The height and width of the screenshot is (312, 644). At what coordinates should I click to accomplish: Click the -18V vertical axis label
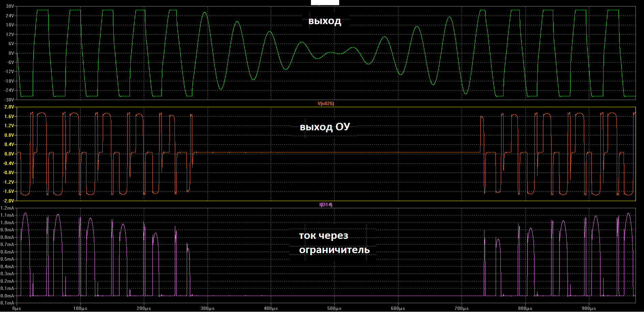pos(9,81)
